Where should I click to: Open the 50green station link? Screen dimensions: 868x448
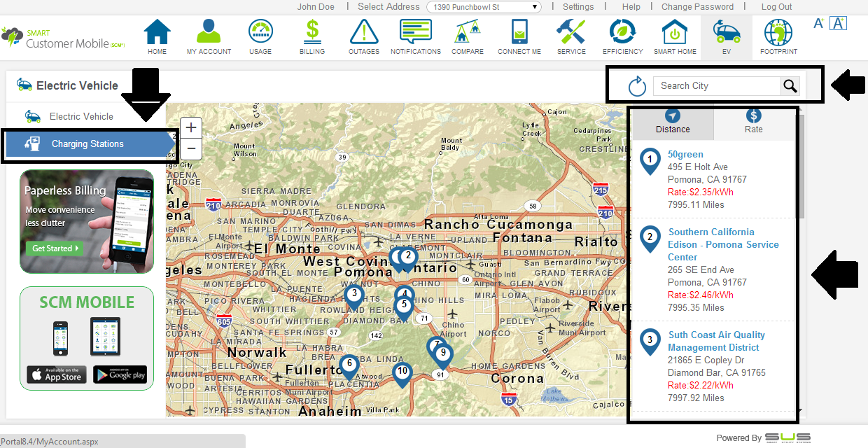[685, 155]
